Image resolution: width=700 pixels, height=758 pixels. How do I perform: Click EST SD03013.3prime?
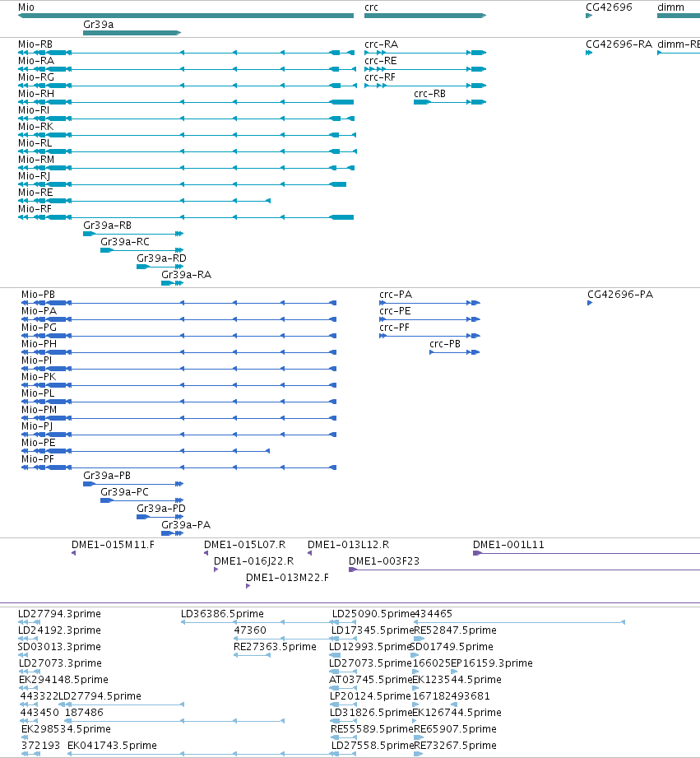pos(59,647)
